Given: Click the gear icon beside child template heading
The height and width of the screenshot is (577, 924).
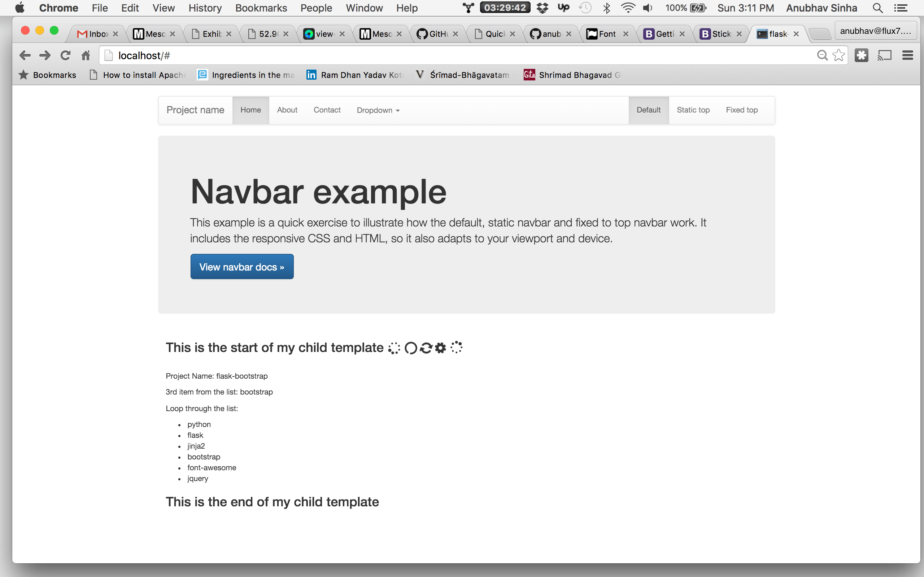Looking at the screenshot, I should click(x=441, y=348).
